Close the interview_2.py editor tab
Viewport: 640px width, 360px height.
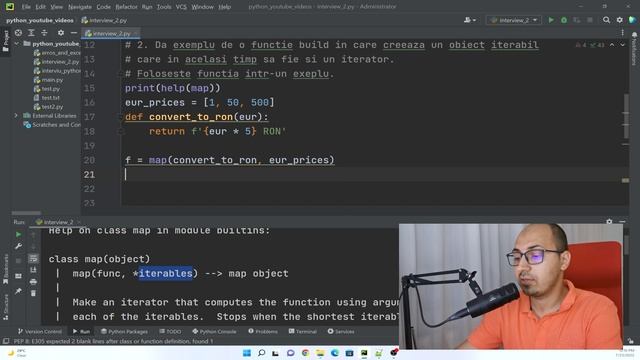(x=136, y=33)
